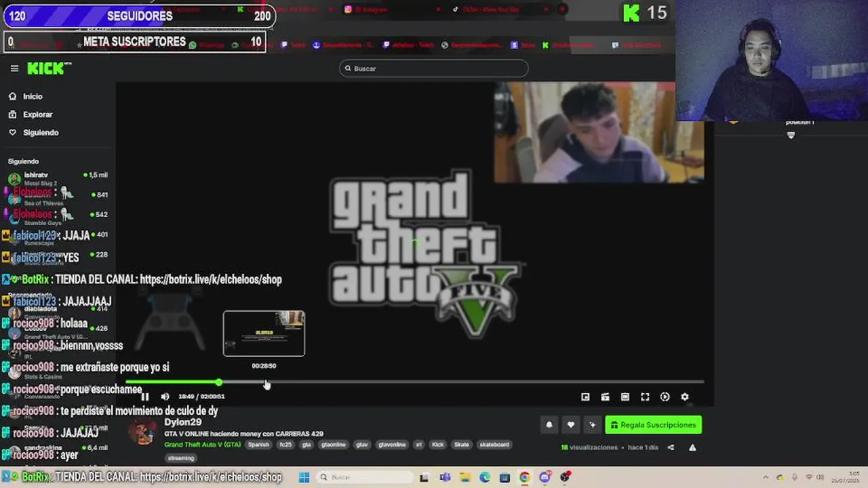868x488 pixels.
Task: Show hidden system tray icons
Action: (766, 477)
